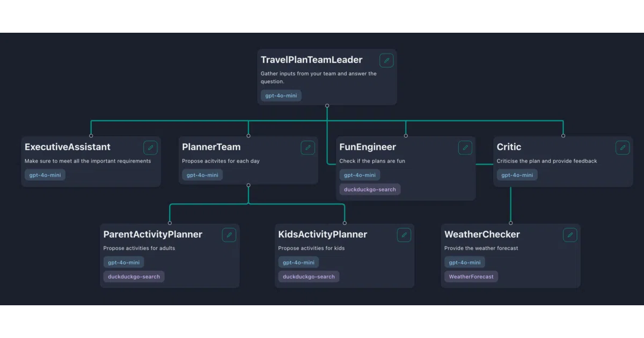The image size is (644, 338).
Task: Click the gpt-4o-mini tag on ExecutiveAssistant
Action: [45, 175]
